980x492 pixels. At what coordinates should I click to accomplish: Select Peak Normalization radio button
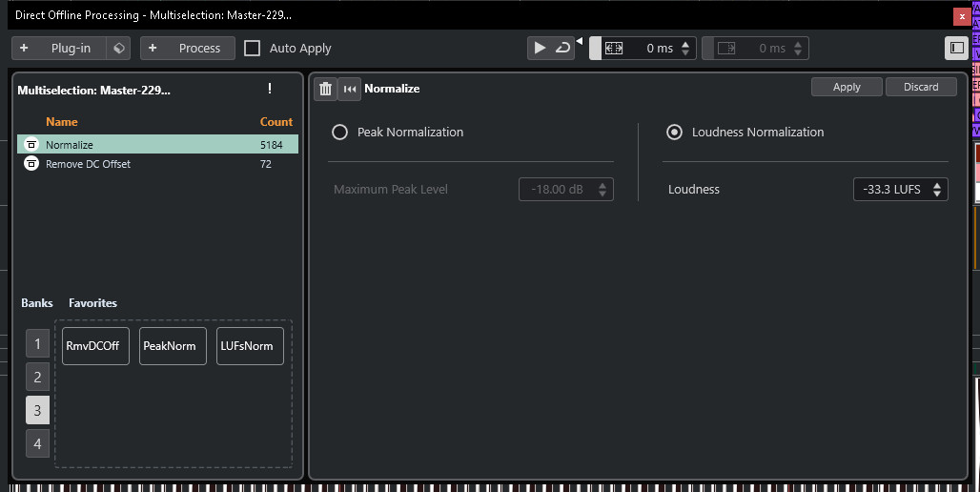point(339,132)
